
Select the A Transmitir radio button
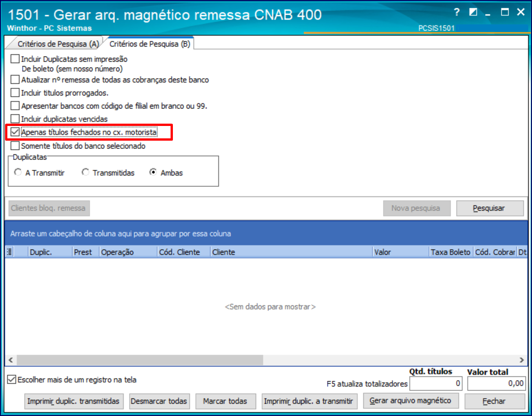coord(17,172)
